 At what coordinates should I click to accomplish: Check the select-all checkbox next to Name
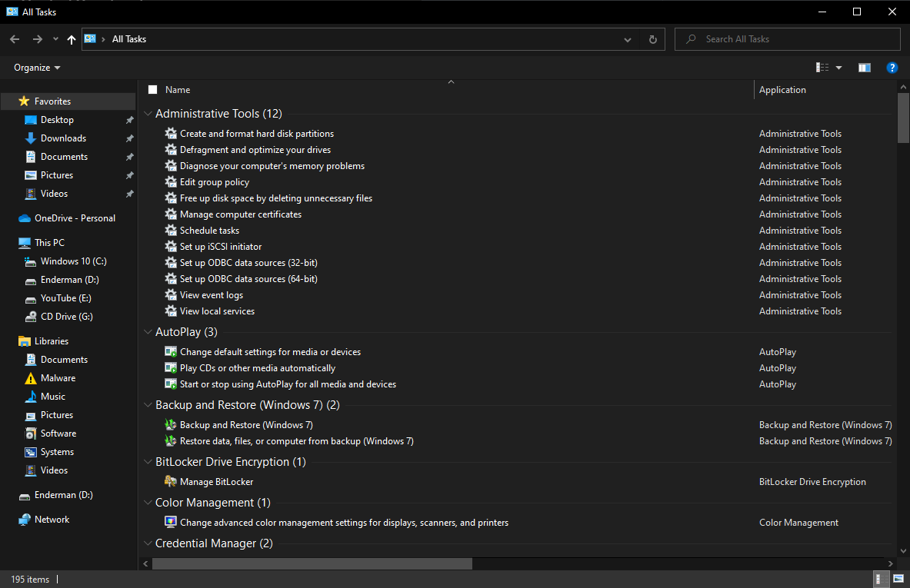(152, 89)
